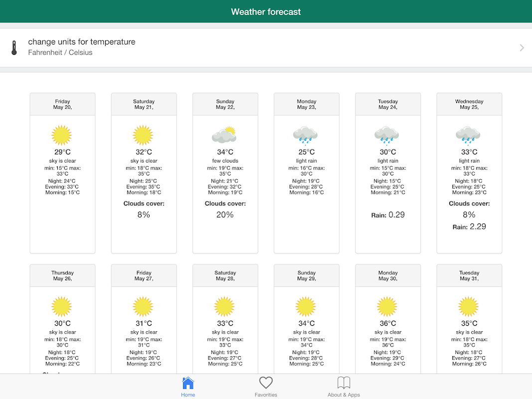Image resolution: width=532 pixels, height=399 pixels.
Task: Click the sun icon on Thursday May 26 card
Action: click(x=62, y=306)
